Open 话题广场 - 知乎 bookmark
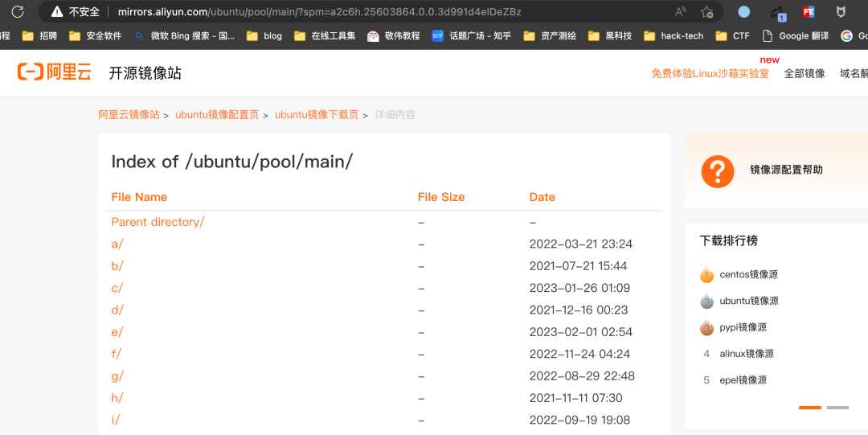This screenshot has width=868, height=435. coord(472,36)
